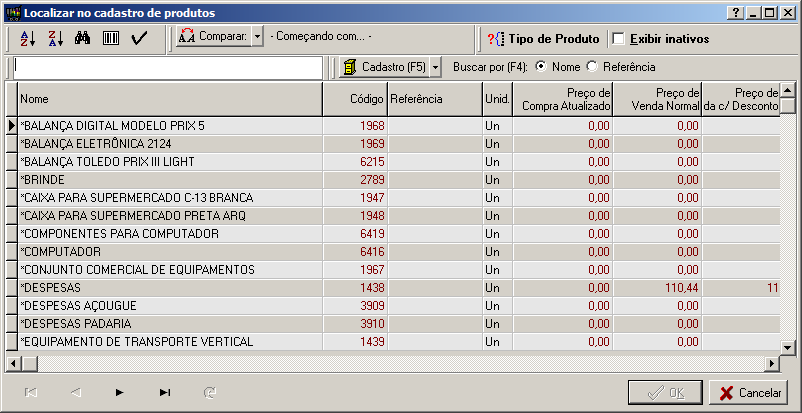802x413 pixels.
Task: Go to the next record arrow
Action: tap(120, 393)
